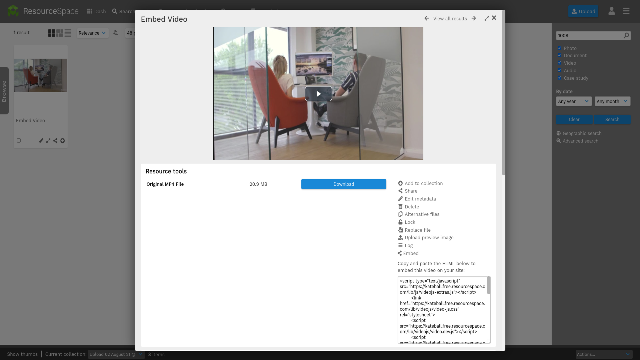Open the Actions dropdown in collection bar

(x=604, y=354)
